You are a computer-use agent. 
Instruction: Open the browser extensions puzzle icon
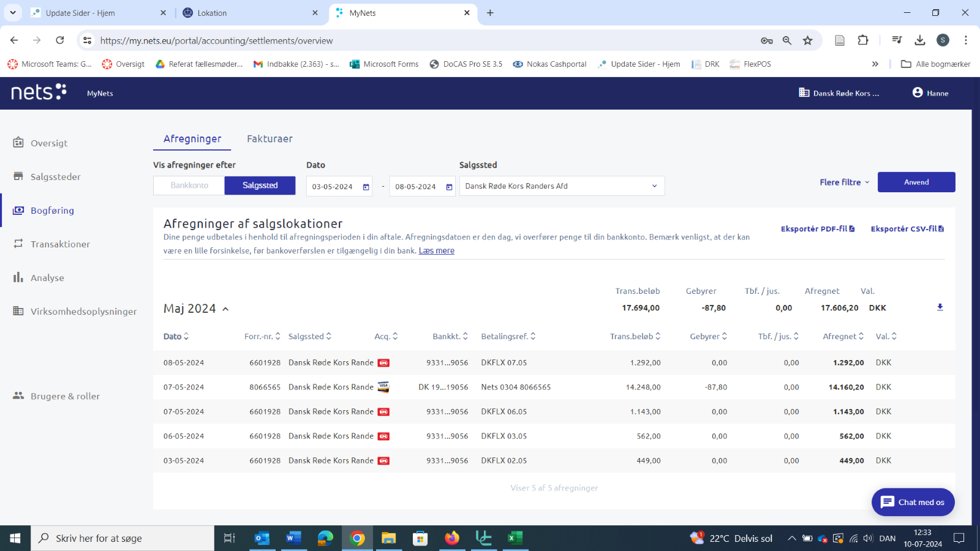tap(863, 40)
